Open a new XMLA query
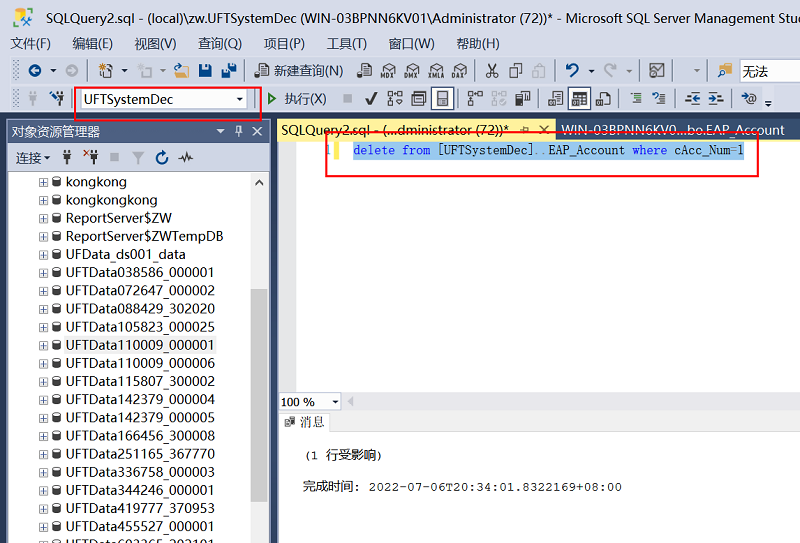800x543 pixels. 436,70
